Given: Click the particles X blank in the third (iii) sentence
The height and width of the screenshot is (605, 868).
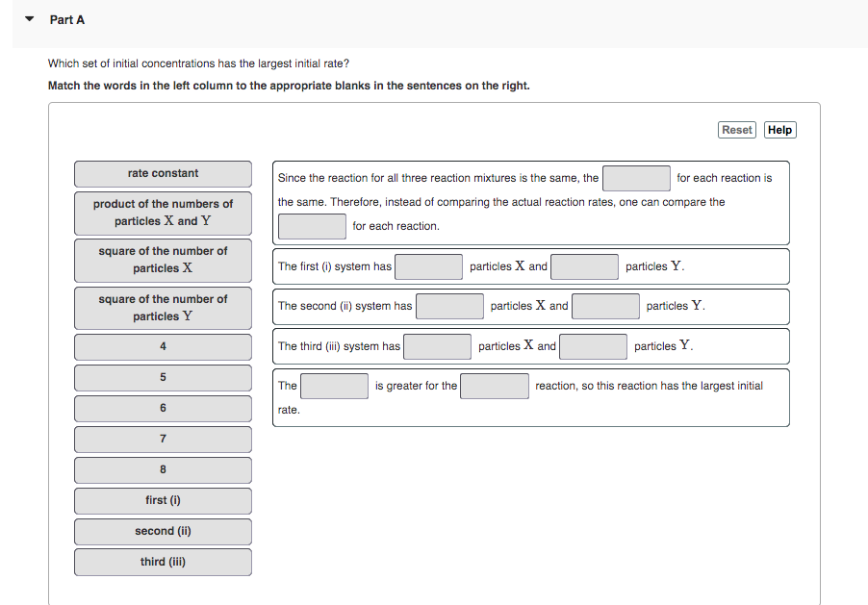Looking at the screenshot, I should 437,345.
